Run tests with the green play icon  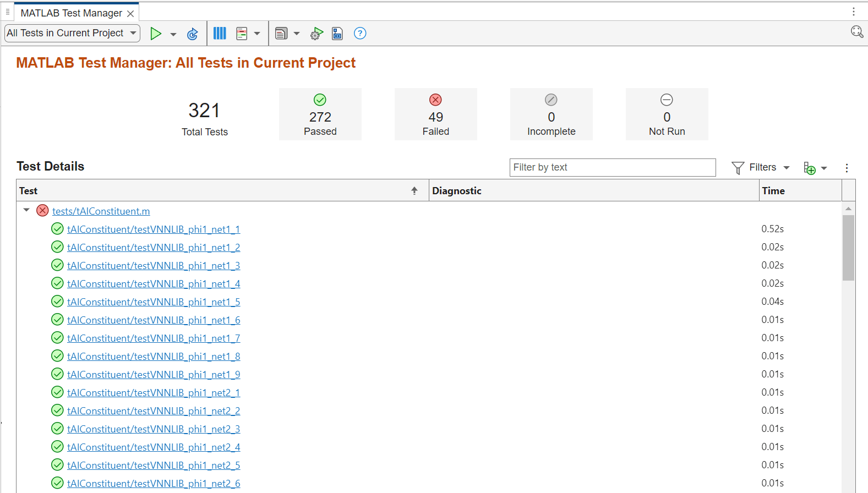(156, 34)
